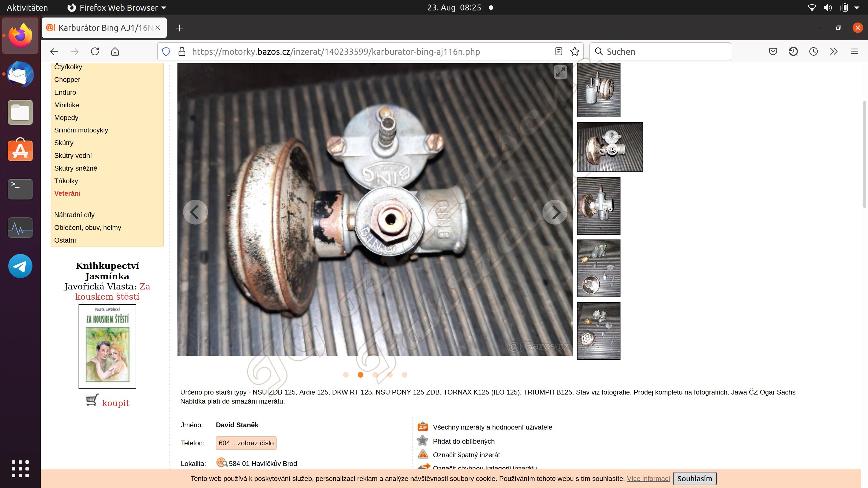The height and width of the screenshot is (488, 868).
Task: Open the Firefox home page icon
Action: (115, 51)
